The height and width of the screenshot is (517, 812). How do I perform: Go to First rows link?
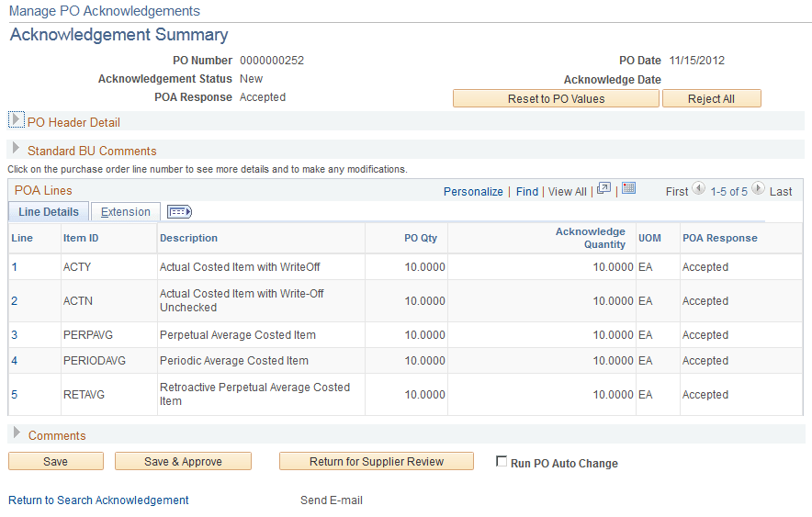tap(677, 192)
